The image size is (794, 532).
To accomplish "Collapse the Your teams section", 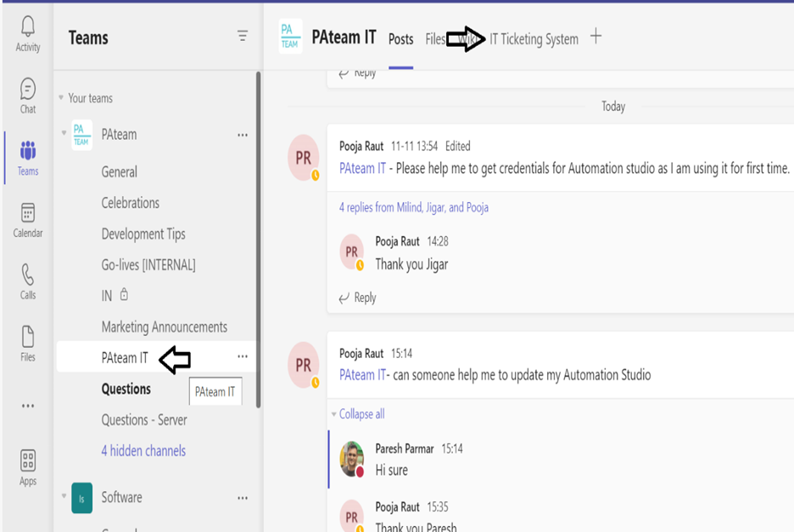I will click(x=61, y=98).
